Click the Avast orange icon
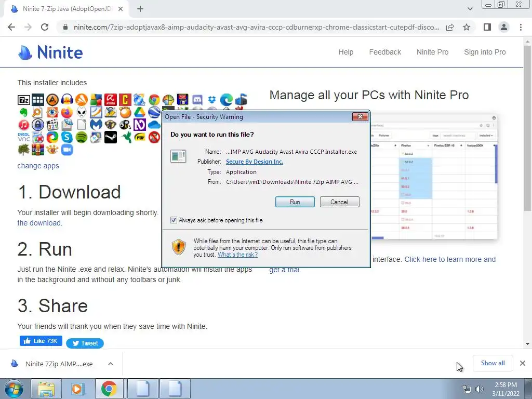This screenshot has width=532, height=399. [82, 100]
